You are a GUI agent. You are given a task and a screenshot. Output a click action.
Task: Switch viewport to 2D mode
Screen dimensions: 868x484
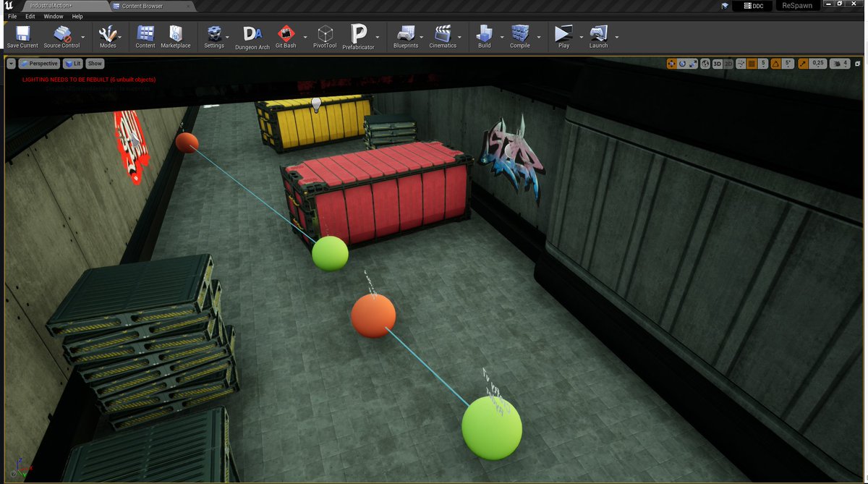[728, 64]
